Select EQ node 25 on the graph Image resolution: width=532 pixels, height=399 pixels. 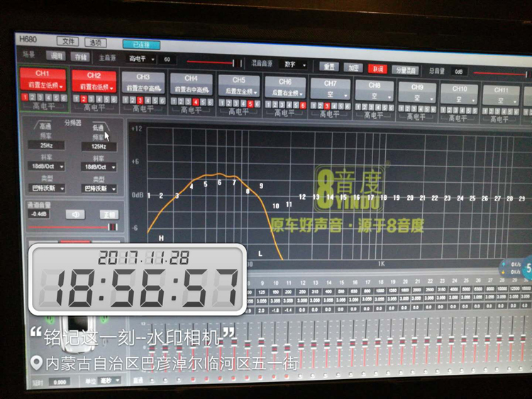pos(472,198)
